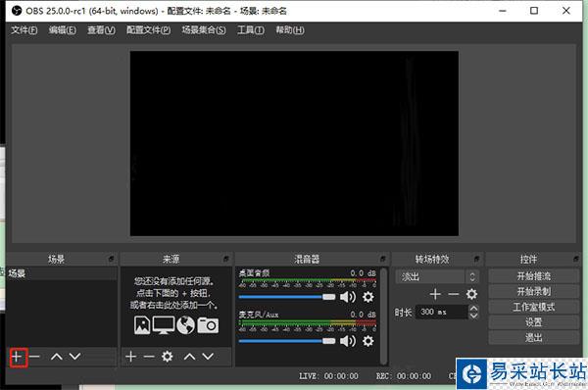Click the image source icon
Image resolution: width=588 pixels, height=390 pixels.
142,325
